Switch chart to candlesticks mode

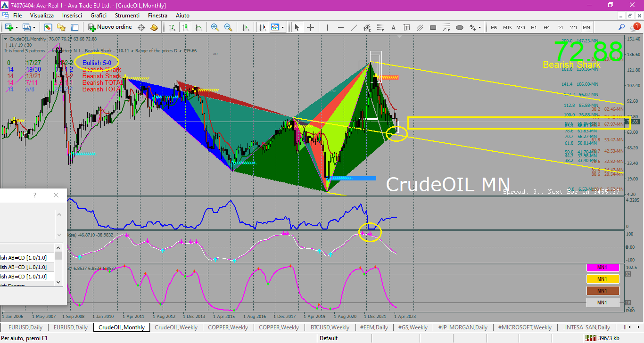click(185, 27)
